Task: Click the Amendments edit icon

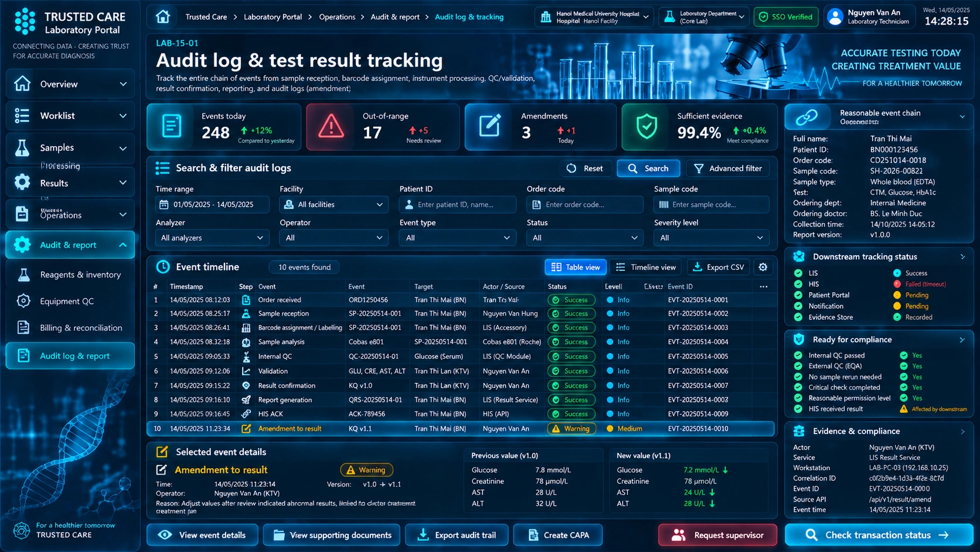Action: coord(489,126)
